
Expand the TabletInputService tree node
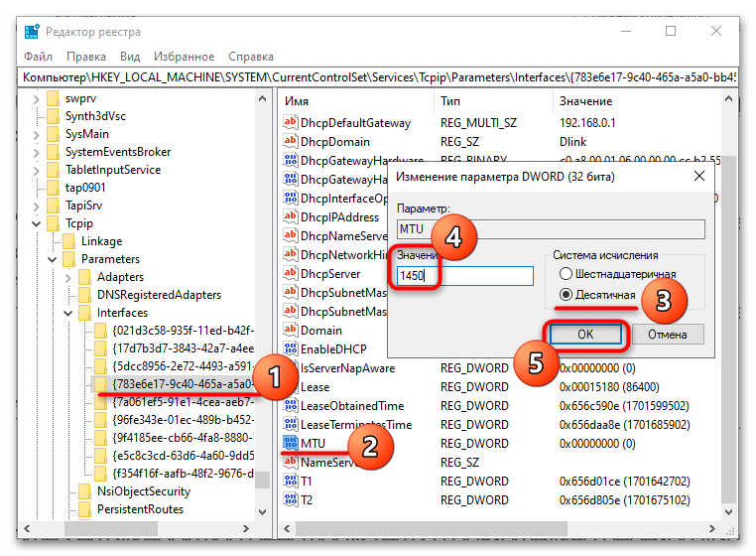coord(36,171)
